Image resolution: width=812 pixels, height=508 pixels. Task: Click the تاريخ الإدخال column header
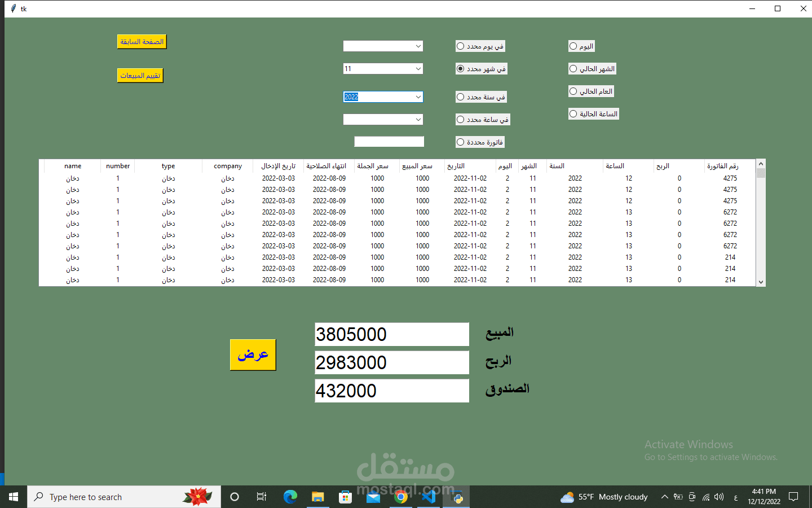click(279, 166)
